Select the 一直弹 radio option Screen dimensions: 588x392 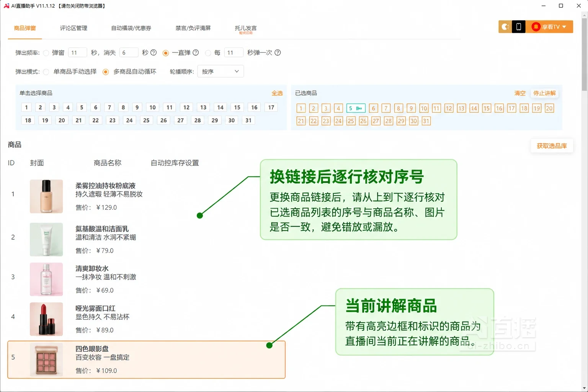165,53
